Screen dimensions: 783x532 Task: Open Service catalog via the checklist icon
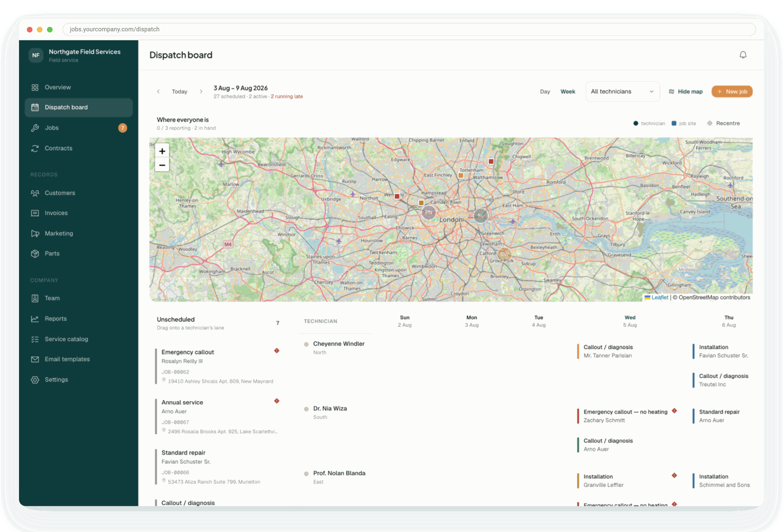point(35,339)
